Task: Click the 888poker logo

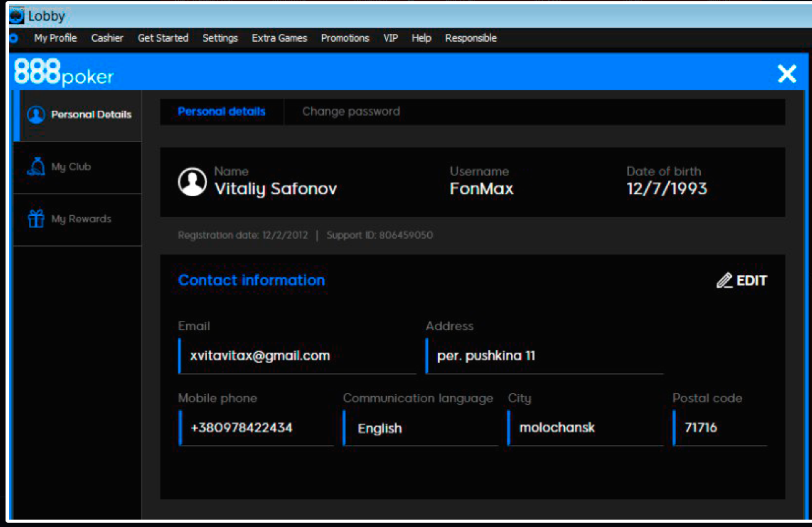Action: tap(64, 73)
